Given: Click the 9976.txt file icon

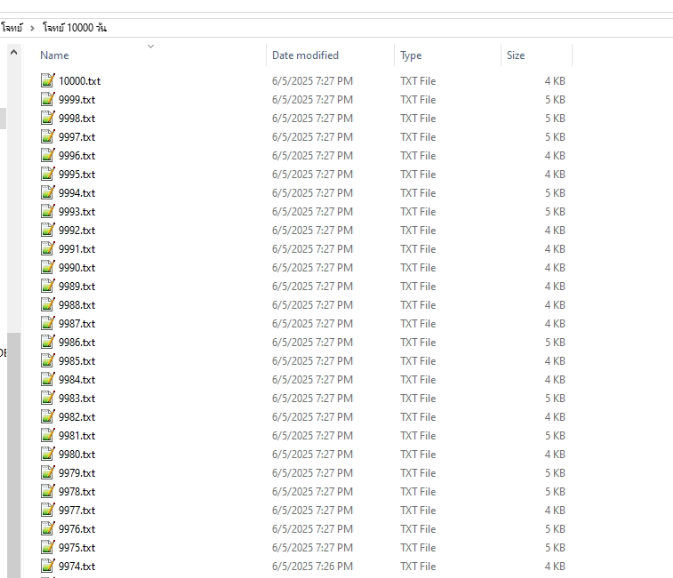Looking at the screenshot, I should tap(48, 529).
